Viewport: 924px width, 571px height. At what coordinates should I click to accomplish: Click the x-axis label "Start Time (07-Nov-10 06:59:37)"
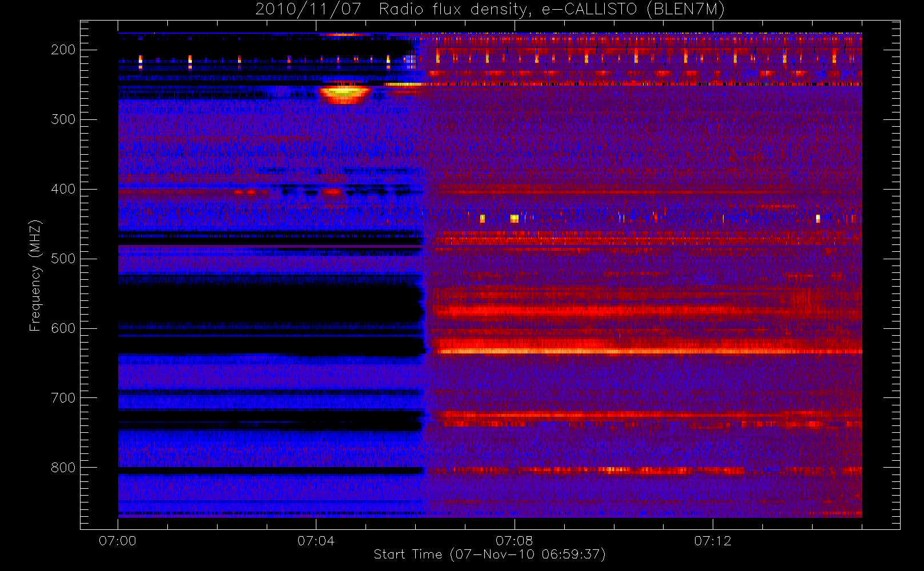point(489,554)
